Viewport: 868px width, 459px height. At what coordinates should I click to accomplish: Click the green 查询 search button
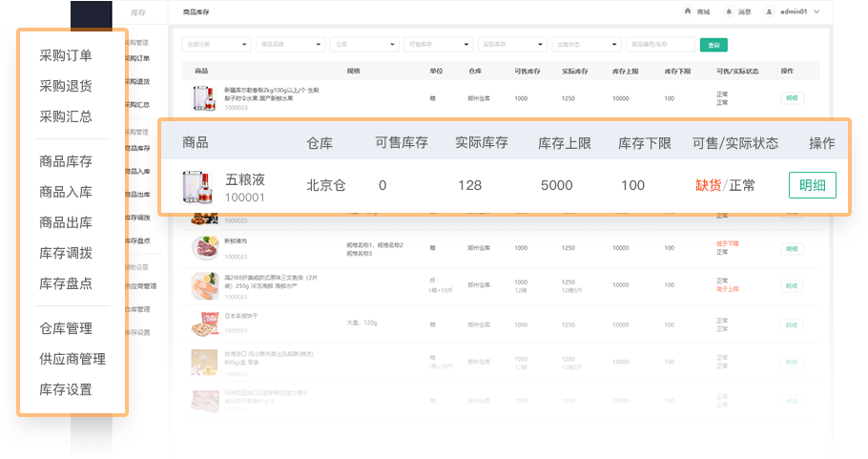713,44
